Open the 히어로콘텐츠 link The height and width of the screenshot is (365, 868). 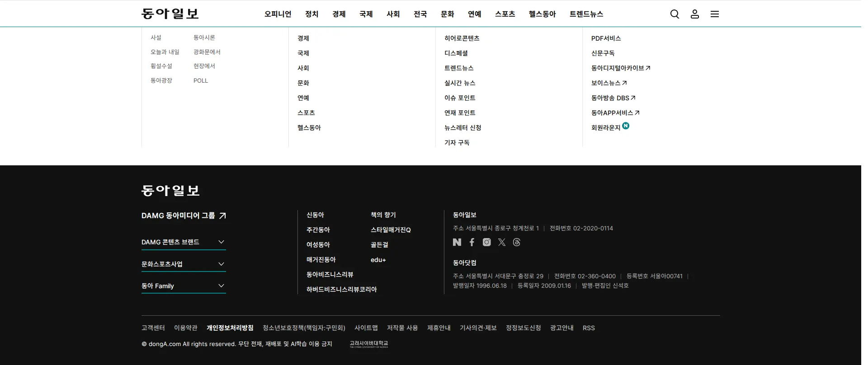click(x=462, y=38)
